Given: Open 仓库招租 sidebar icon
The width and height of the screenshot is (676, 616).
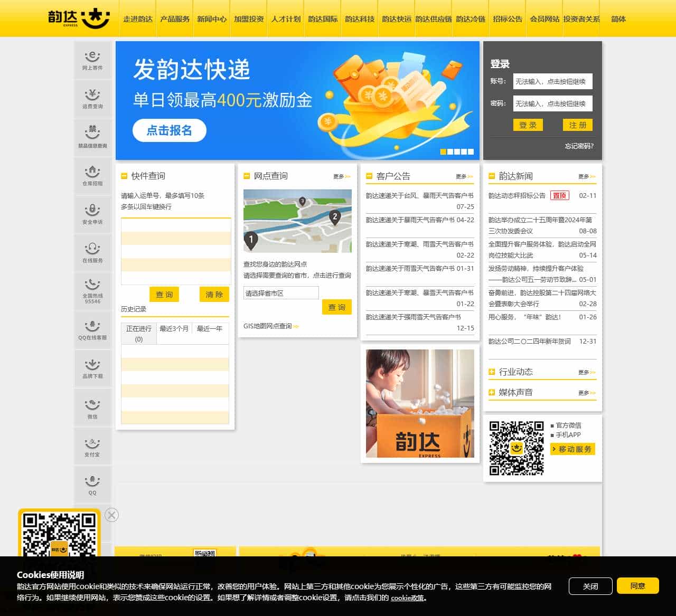Looking at the screenshot, I should (x=92, y=176).
